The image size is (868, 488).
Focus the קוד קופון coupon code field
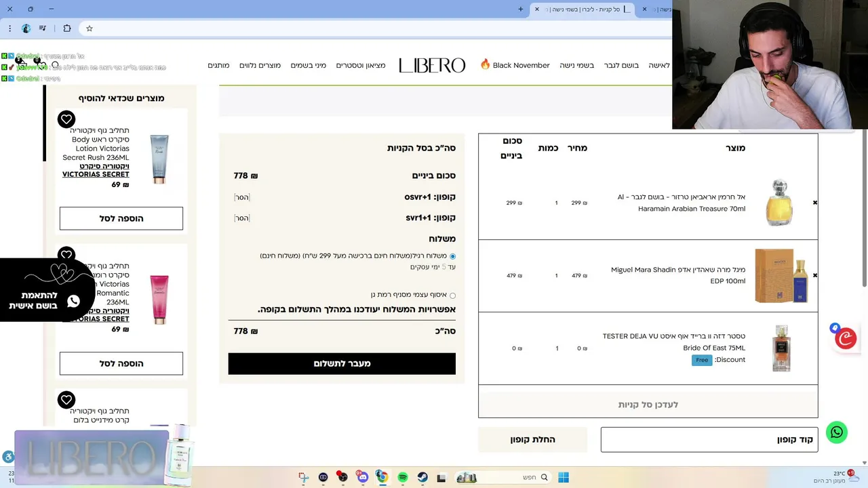point(709,440)
